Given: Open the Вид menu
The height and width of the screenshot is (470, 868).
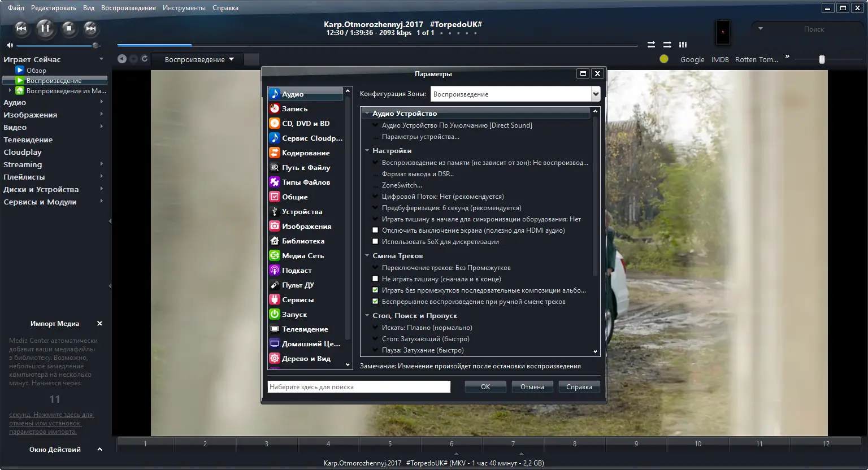Looking at the screenshot, I should coord(89,8).
